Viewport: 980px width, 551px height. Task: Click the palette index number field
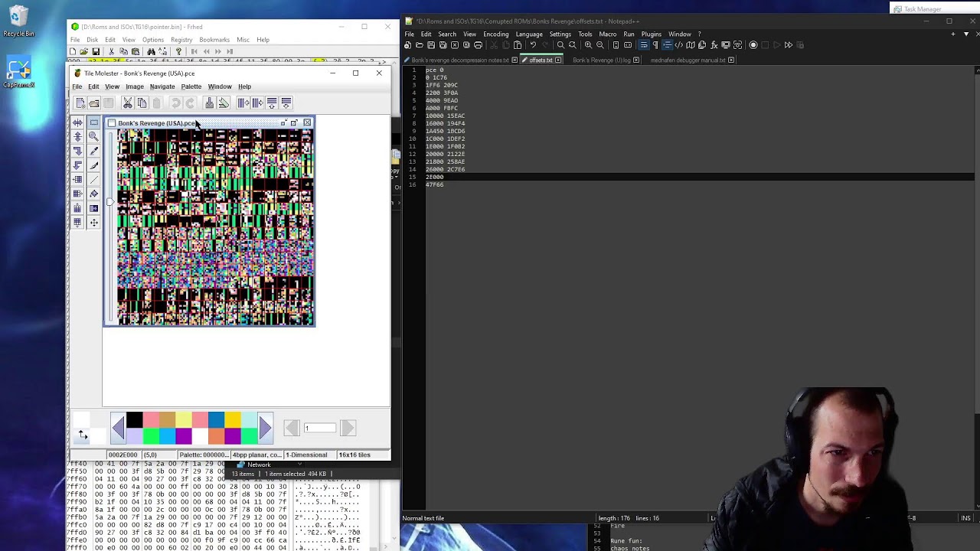coord(320,428)
